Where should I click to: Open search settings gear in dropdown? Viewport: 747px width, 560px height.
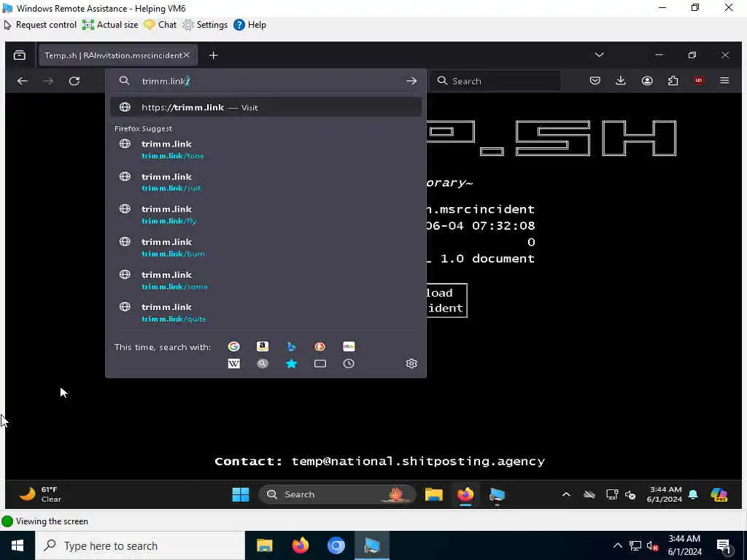coord(411,364)
